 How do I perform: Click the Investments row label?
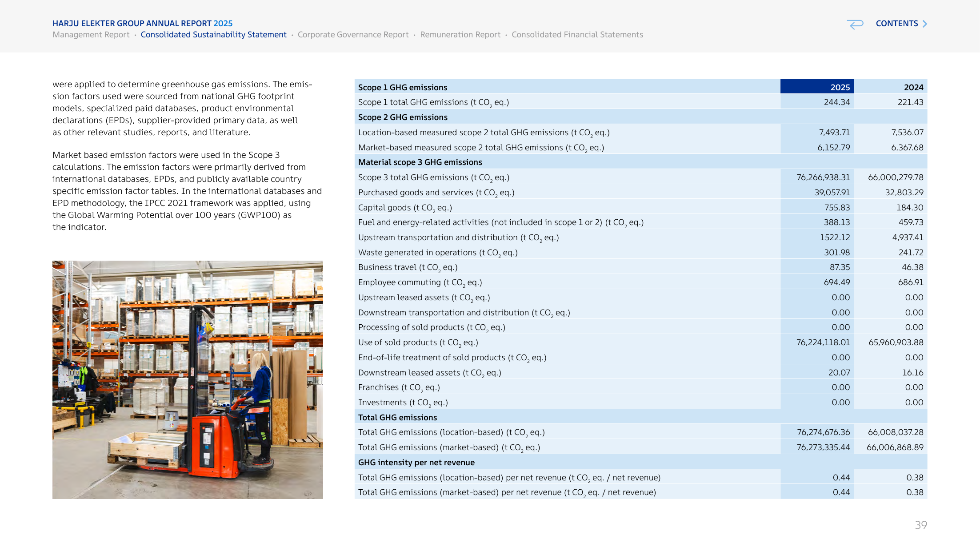pyautogui.click(x=403, y=403)
